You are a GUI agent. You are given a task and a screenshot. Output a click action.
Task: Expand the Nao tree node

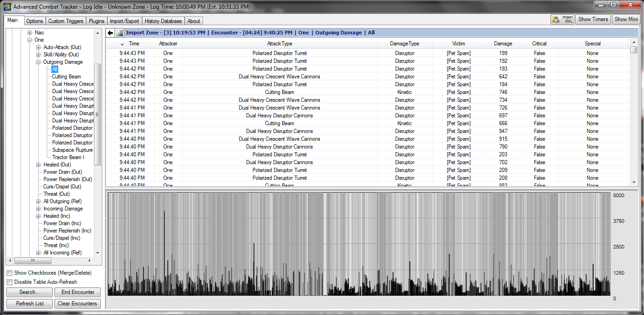pos(30,33)
